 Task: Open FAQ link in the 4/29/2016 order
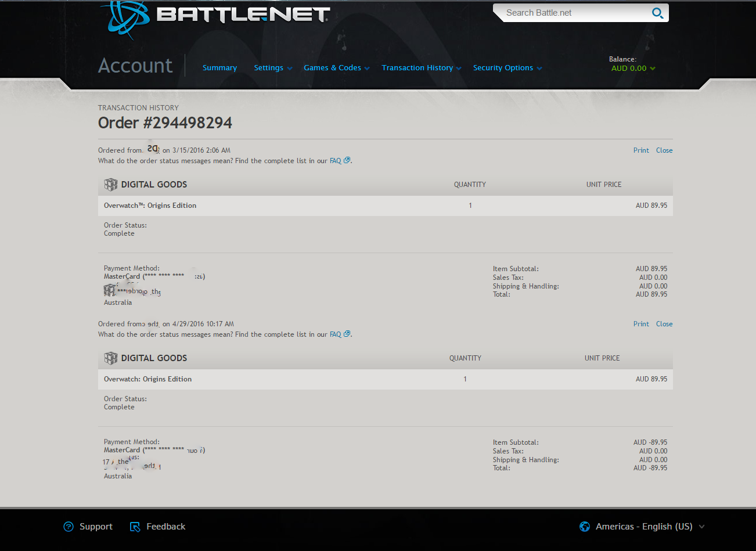pyautogui.click(x=336, y=334)
